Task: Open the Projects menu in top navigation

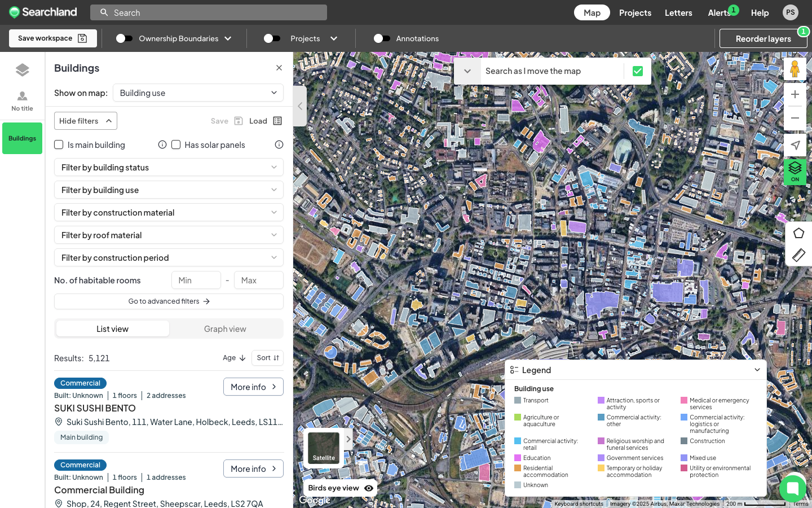Action: pyautogui.click(x=635, y=12)
